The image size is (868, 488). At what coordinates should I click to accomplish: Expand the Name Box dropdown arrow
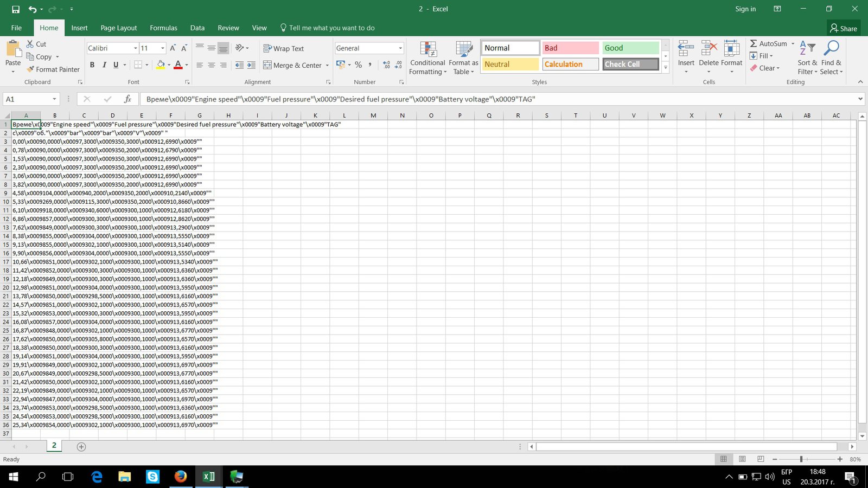(x=54, y=99)
